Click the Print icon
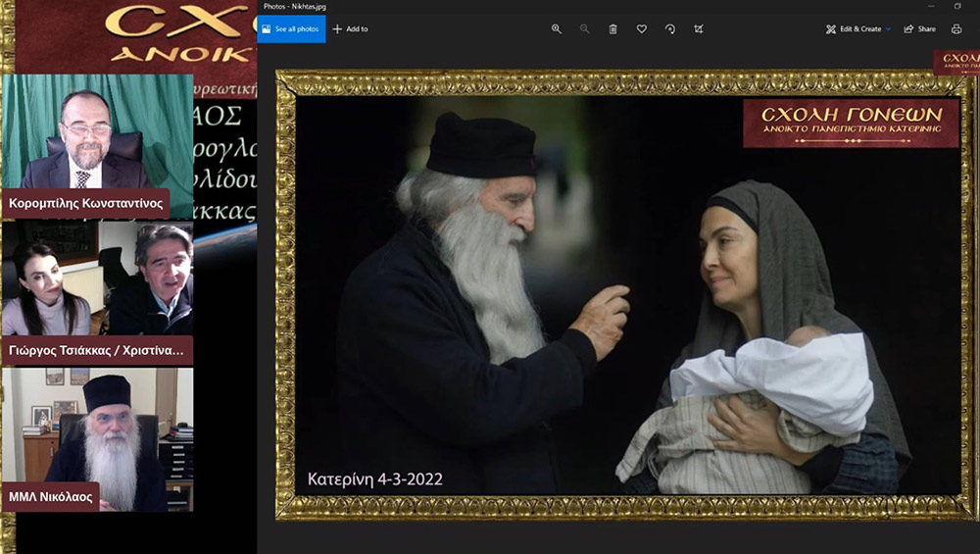980x554 pixels. 956,28
